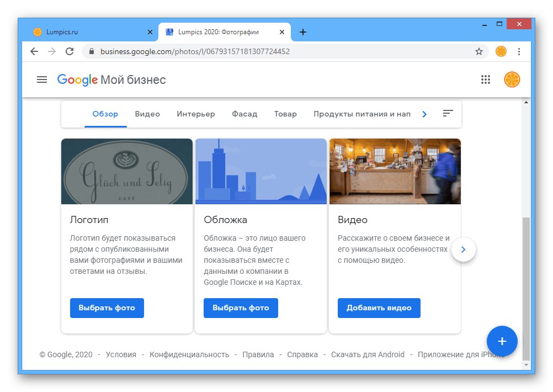Screen dimensions: 553x392
Task: Switch to the Товар tab
Action: (285, 114)
